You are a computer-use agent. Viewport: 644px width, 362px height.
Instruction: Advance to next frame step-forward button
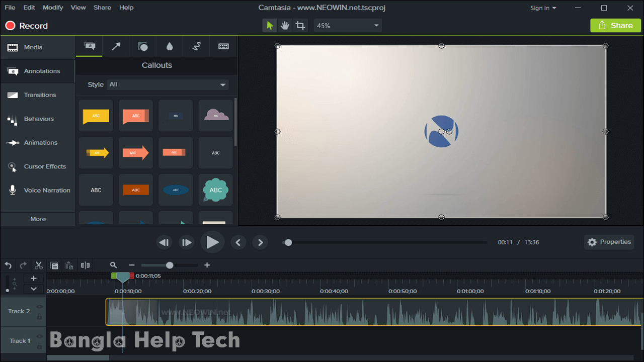(x=187, y=242)
